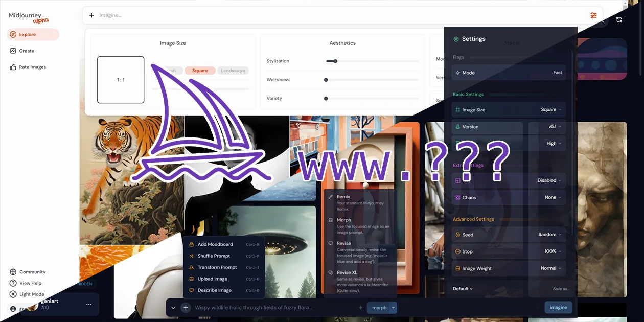Click the Image Weight icon in settings
The width and height of the screenshot is (644, 322).
(x=458, y=268)
